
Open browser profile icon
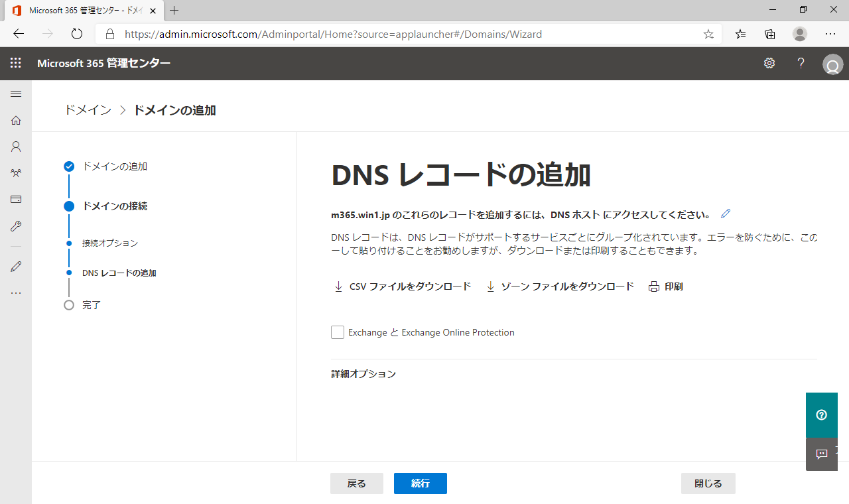(800, 34)
